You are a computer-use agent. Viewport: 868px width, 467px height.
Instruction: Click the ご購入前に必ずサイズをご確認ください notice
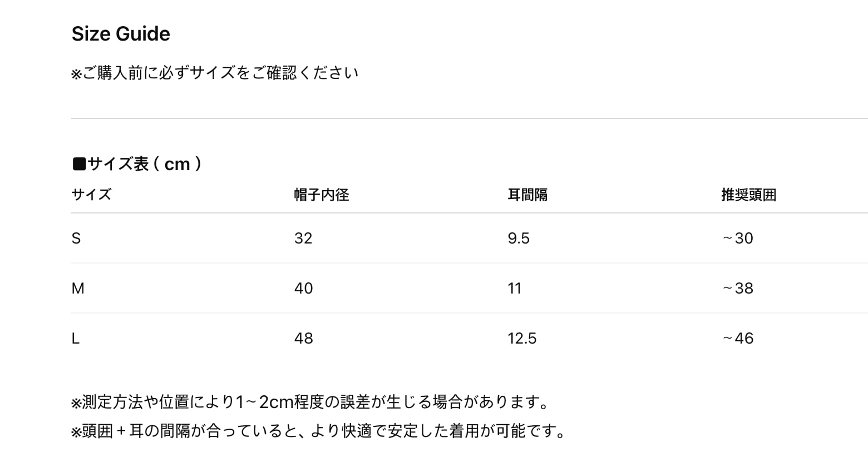tap(215, 73)
